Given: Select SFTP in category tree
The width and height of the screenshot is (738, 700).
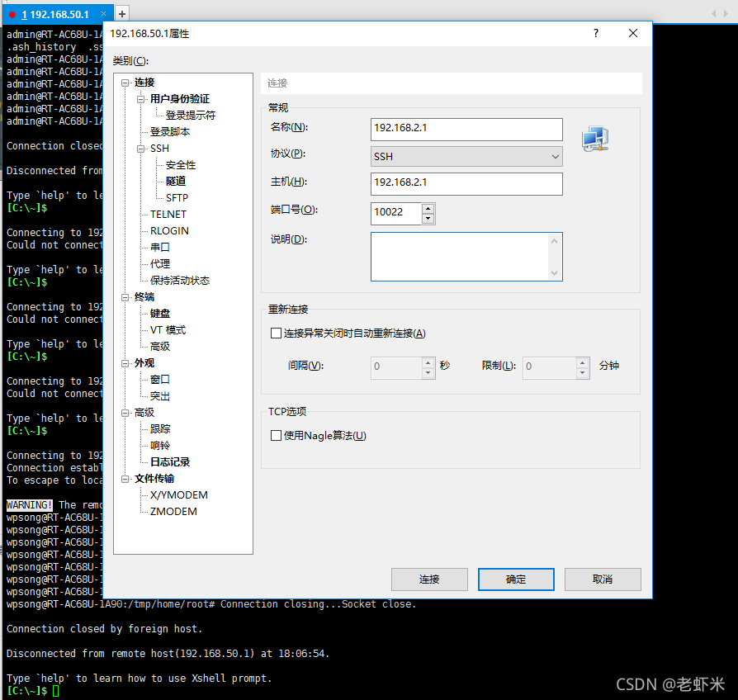Looking at the screenshot, I should [x=177, y=198].
